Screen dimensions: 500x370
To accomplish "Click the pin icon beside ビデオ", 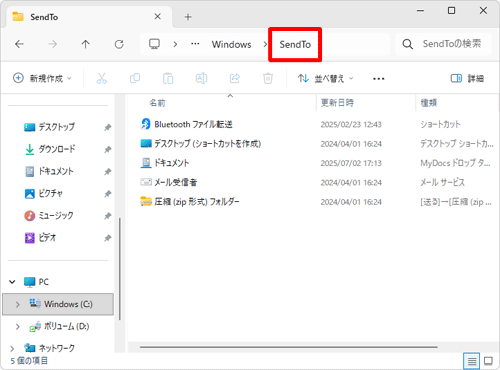I will [x=107, y=238].
